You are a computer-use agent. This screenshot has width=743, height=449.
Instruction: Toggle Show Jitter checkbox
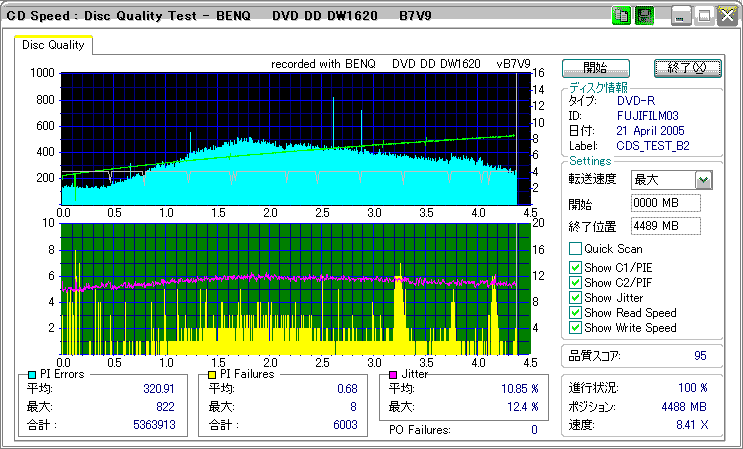click(575, 298)
